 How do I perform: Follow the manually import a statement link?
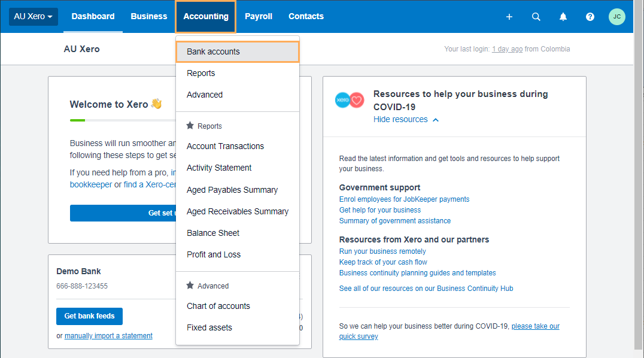108,336
